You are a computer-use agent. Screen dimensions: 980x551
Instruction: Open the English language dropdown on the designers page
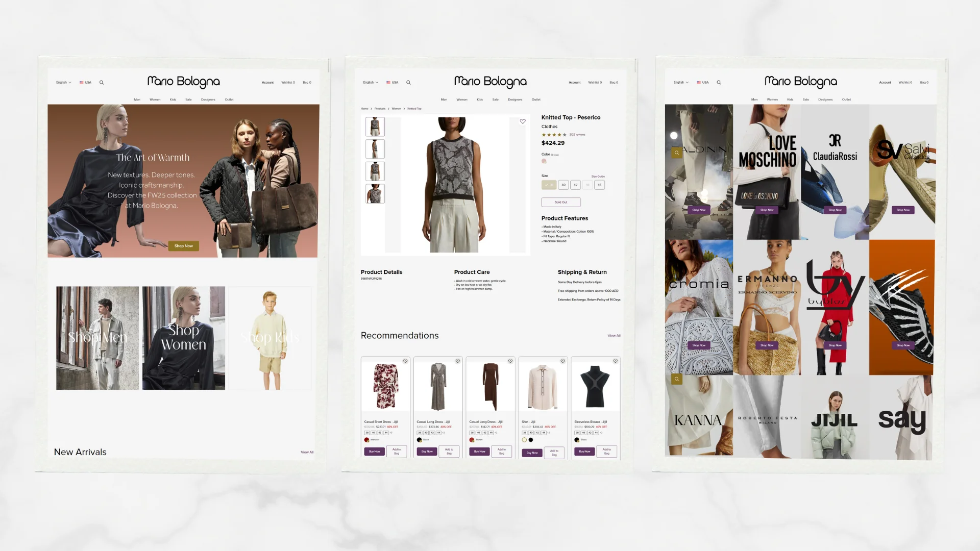pyautogui.click(x=681, y=83)
